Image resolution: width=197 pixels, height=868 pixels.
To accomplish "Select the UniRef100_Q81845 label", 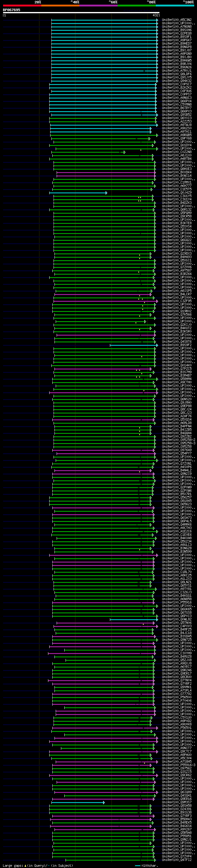I will click(x=177, y=501).
